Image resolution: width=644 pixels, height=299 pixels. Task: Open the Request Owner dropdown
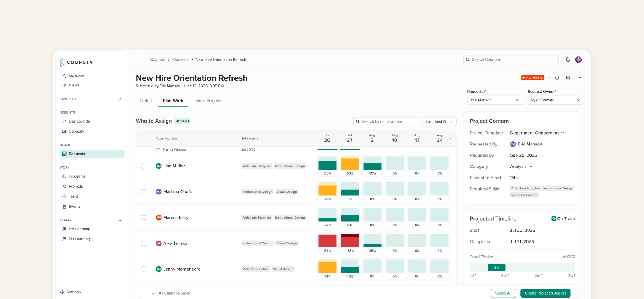click(556, 100)
